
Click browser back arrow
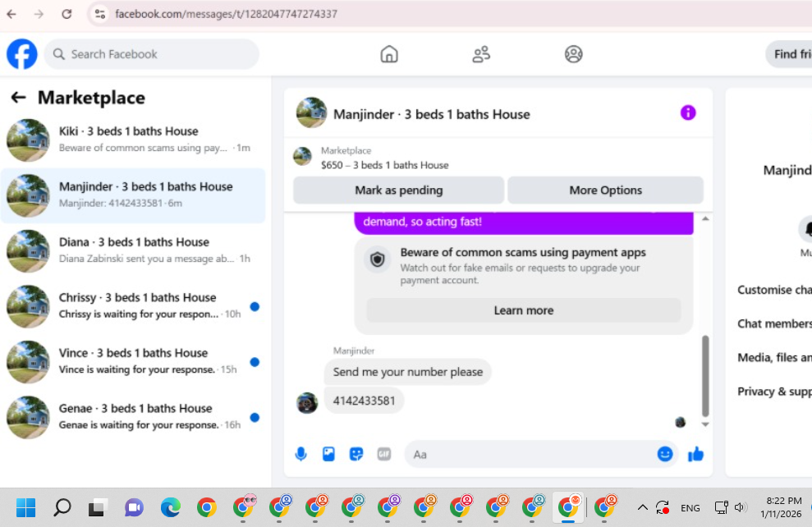pyautogui.click(x=11, y=14)
